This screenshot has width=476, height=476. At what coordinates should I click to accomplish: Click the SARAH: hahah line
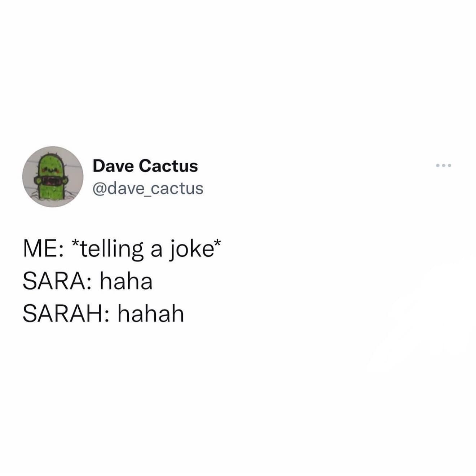tap(103, 313)
